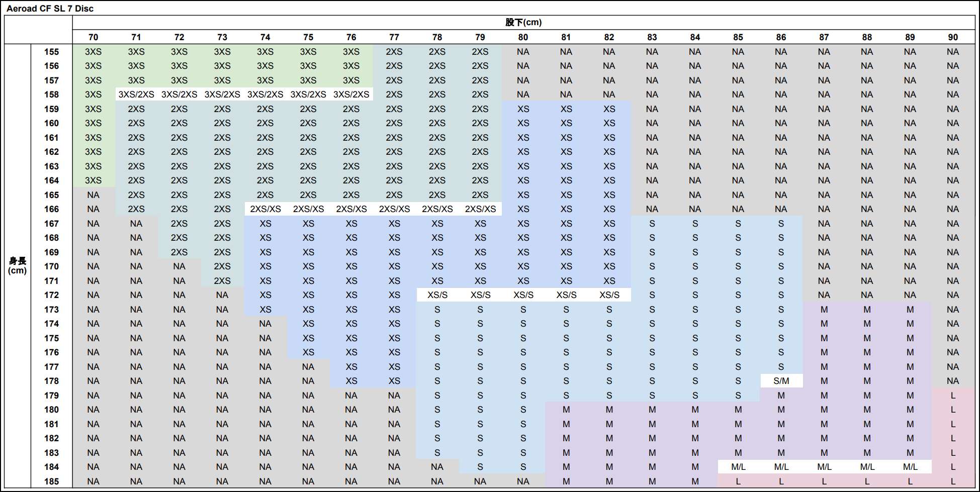Click the 3XS/2XS cell at height 158, inseam 76
Viewport: 980px width, 492px height.
[x=351, y=94]
